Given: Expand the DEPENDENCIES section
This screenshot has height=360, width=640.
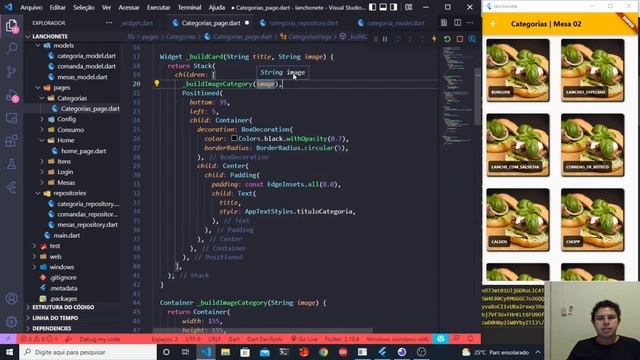Looking at the screenshot, I should coord(52,329).
